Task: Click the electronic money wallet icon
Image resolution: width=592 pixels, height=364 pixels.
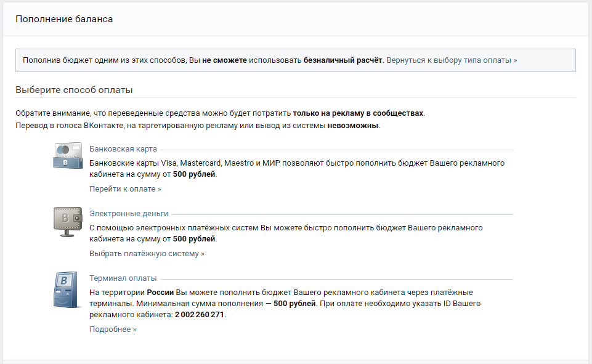Action: pos(68,222)
